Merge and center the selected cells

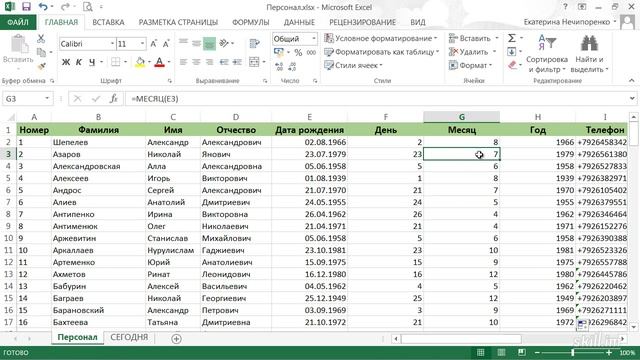point(254,62)
